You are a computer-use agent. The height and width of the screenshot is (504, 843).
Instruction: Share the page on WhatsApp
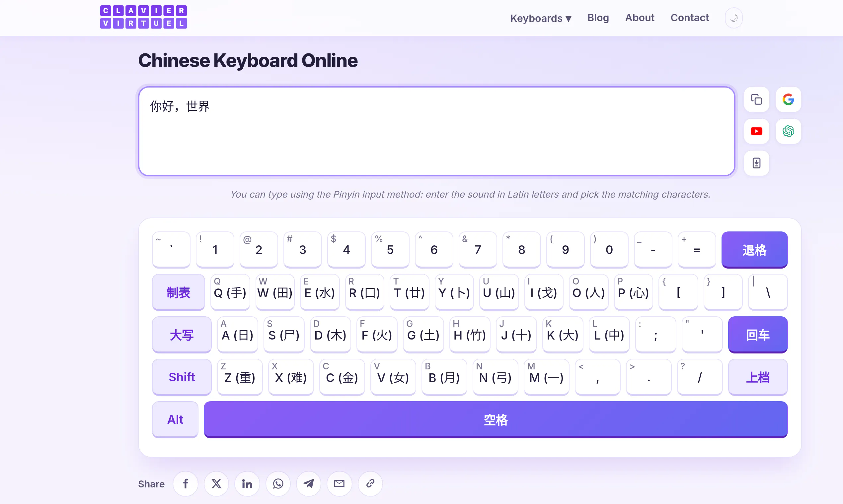278,483
